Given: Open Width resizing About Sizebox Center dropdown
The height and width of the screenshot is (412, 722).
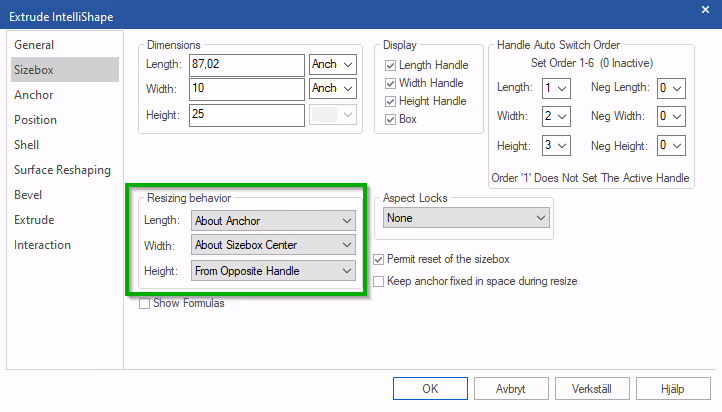Looking at the screenshot, I should coord(273,245).
